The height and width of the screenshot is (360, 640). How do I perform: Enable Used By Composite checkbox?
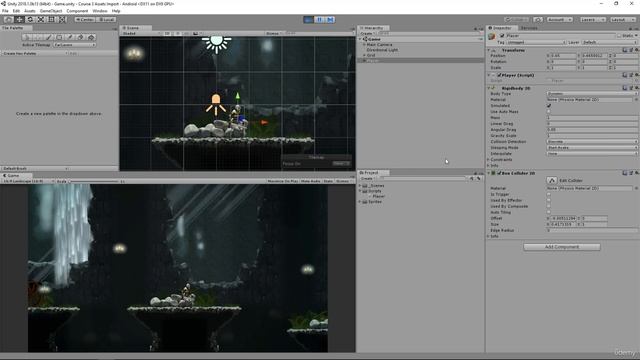pyautogui.click(x=549, y=206)
